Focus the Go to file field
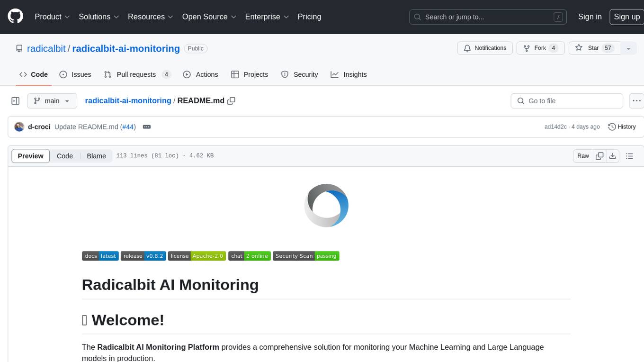 567,101
